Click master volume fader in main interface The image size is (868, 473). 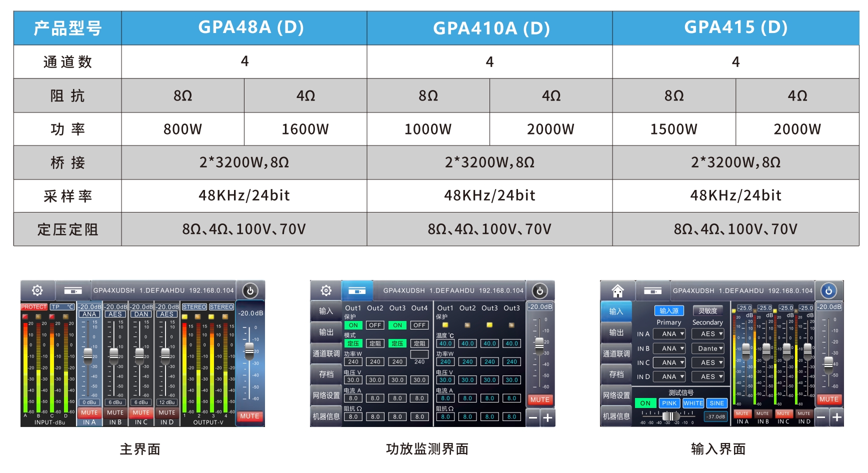249,349
